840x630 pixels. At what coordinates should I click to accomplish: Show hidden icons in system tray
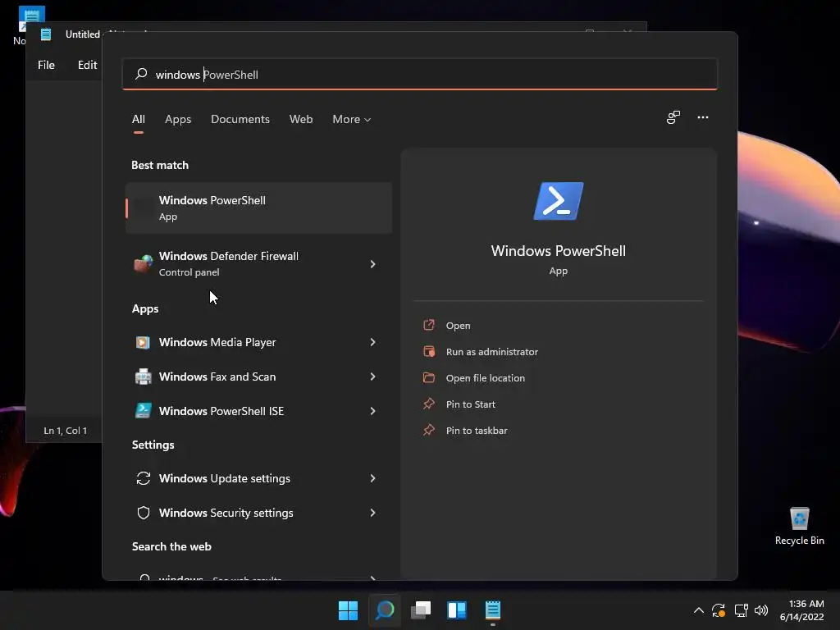pos(699,610)
